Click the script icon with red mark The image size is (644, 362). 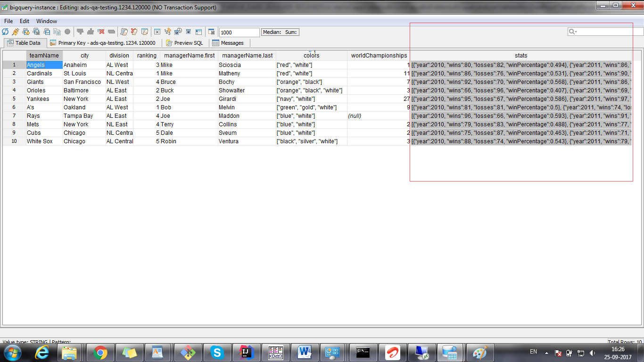pyautogui.click(x=134, y=32)
